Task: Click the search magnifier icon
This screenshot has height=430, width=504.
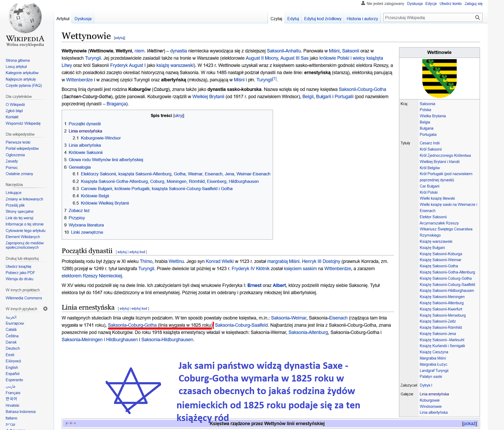Action: (x=477, y=18)
